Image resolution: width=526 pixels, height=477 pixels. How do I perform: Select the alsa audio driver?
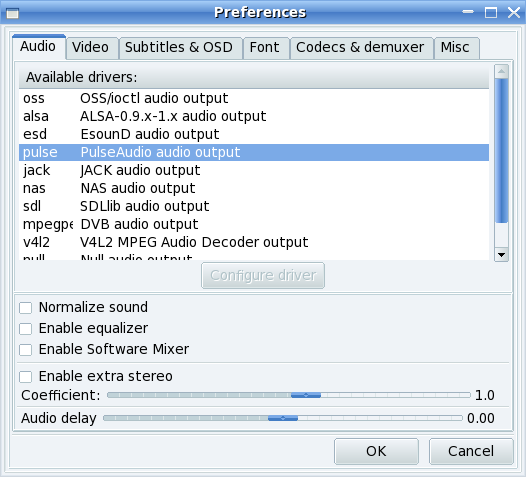(254, 116)
